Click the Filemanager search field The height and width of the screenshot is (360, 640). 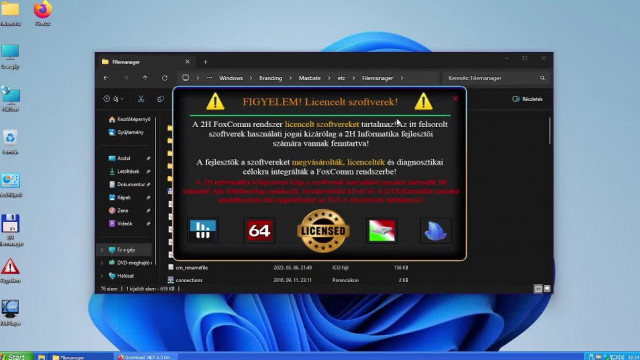point(496,78)
